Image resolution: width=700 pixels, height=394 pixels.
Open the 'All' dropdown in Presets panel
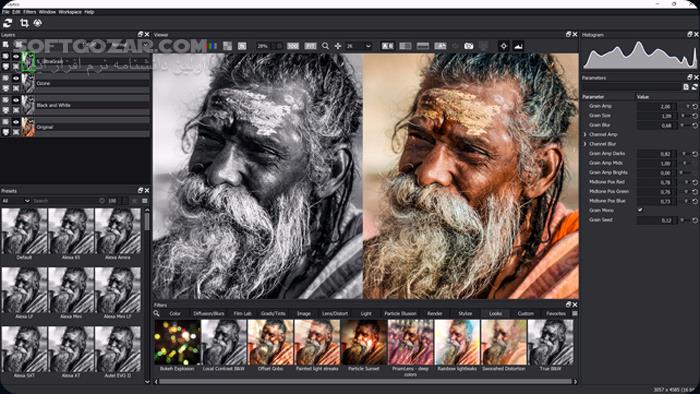point(16,201)
